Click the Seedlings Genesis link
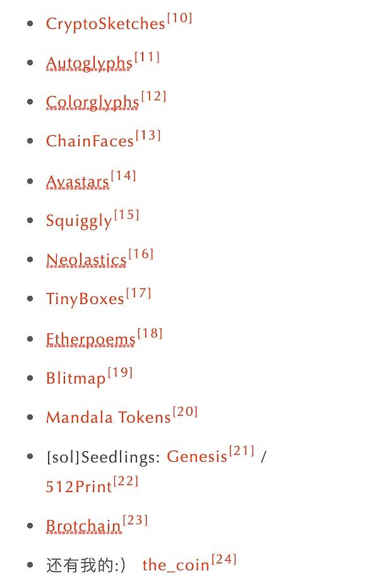370x588 pixels. 197,456
